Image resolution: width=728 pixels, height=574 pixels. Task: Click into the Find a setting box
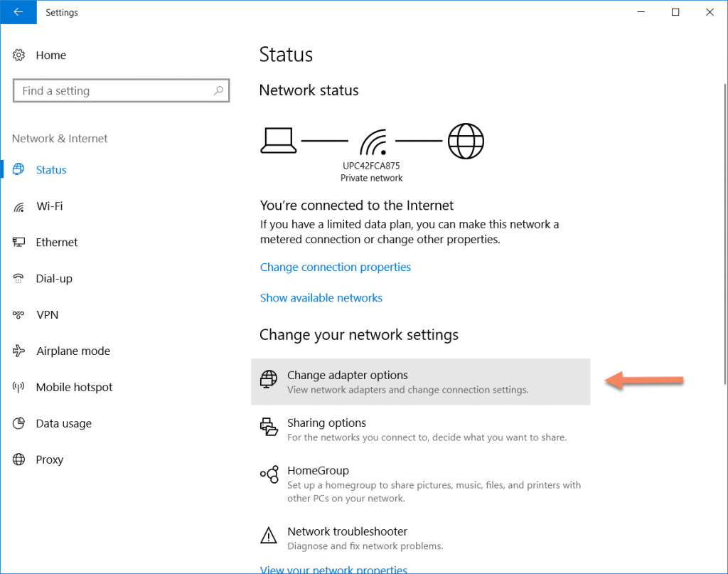pyautogui.click(x=121, y=90)
